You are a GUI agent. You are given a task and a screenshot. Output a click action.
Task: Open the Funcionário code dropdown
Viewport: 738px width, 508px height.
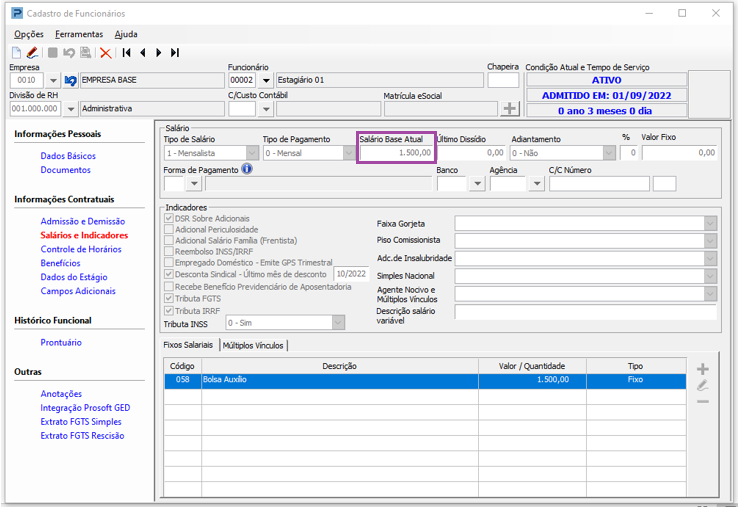266,81
